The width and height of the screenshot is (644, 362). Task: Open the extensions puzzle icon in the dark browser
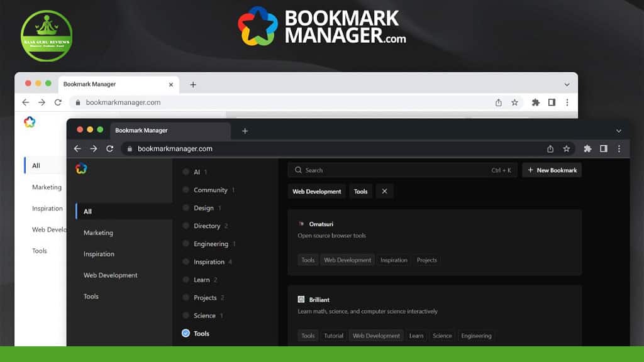pos(588,148)
